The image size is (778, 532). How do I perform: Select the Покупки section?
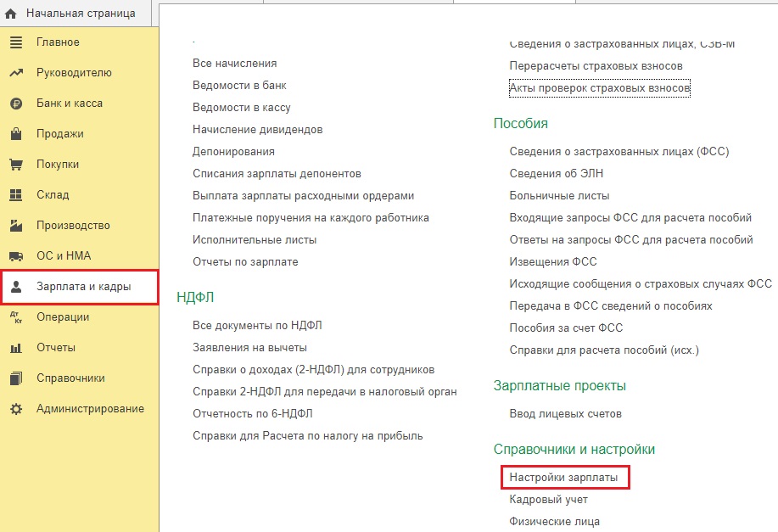pos(80,165)
